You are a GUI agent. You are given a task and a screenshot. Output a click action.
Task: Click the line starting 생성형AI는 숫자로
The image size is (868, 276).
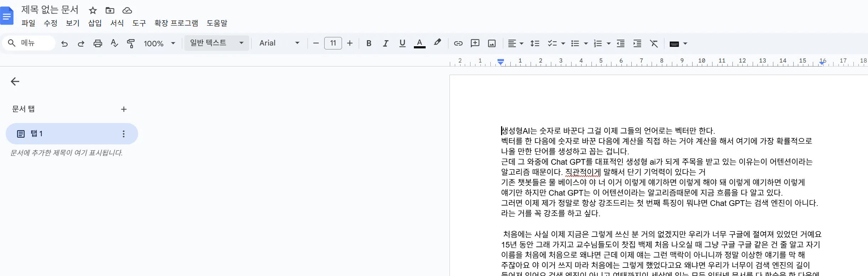608,131
